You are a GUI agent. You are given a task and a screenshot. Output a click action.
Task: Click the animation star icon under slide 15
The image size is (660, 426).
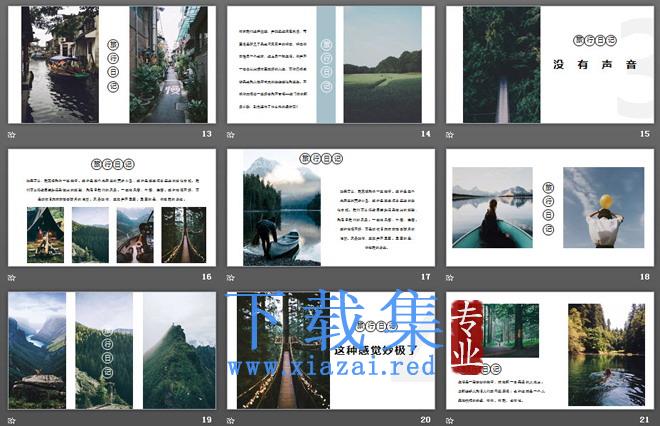coord(450,135)
